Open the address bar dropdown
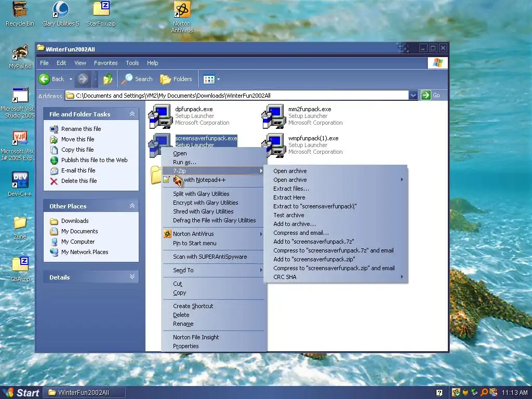532x399 pixels. coord(413,96)
